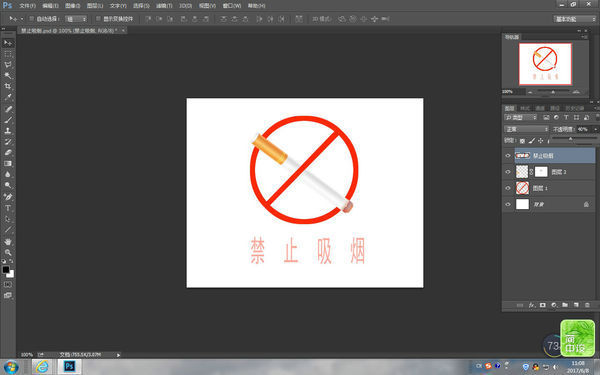The height and width of the screenshot is (375, 600).
Task: Select the Horizontal Type tool
Action: coord(8,208)
